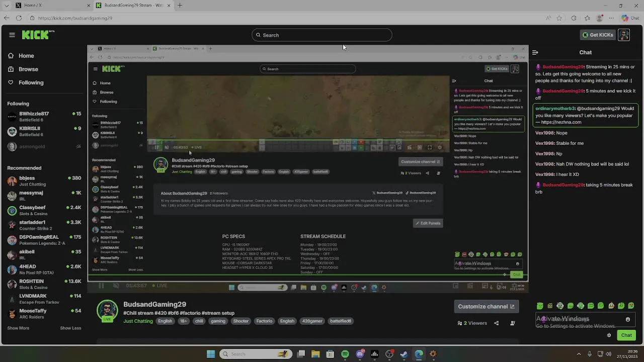
Task: Refresh the browser page
Action: [x=19, y=18]
